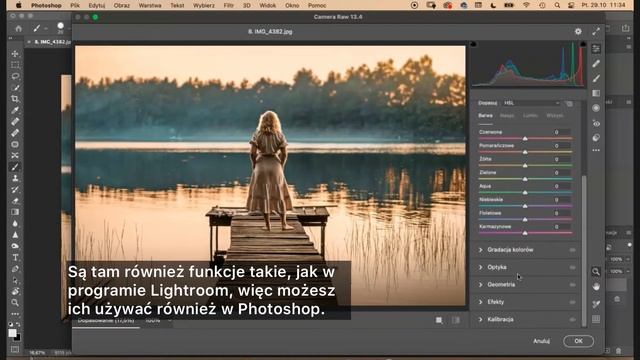Toggle the grid overlay icon
Viewport: 640px width, 360px height.
(596, 319)
